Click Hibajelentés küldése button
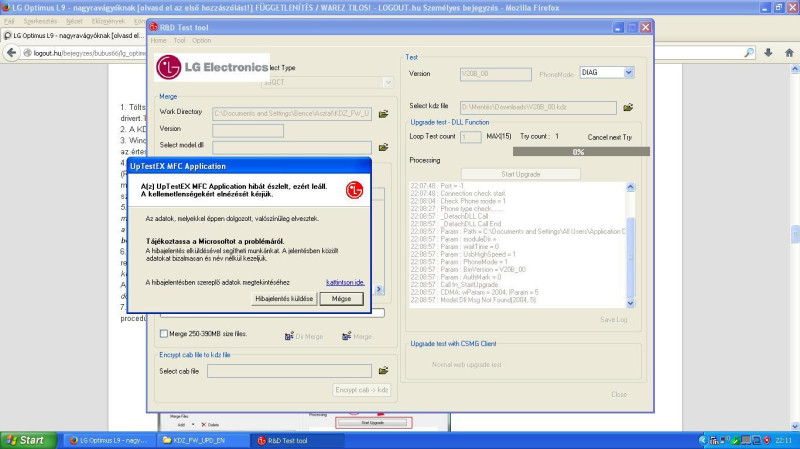Screen dimensions: 800x449 (284, 298)
